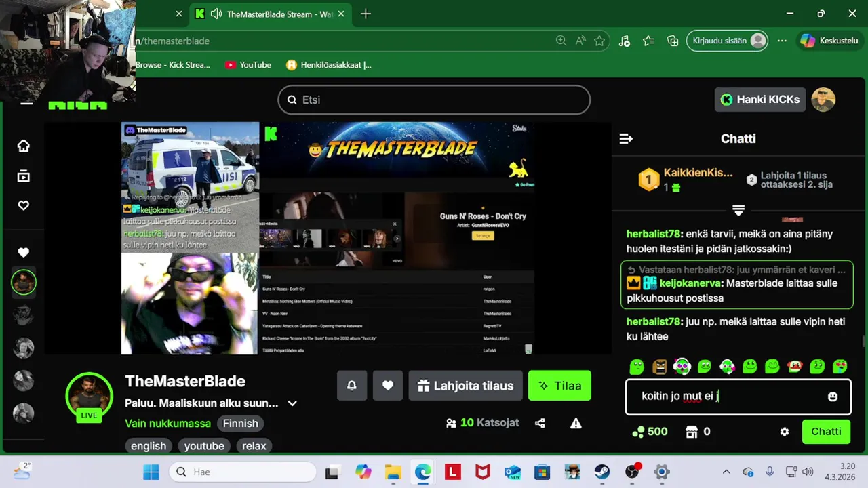This screenshot has width=868, height=488.
Task: Click Lahjoita 1 tilaus second place prompt
Action: click(789, 180)
